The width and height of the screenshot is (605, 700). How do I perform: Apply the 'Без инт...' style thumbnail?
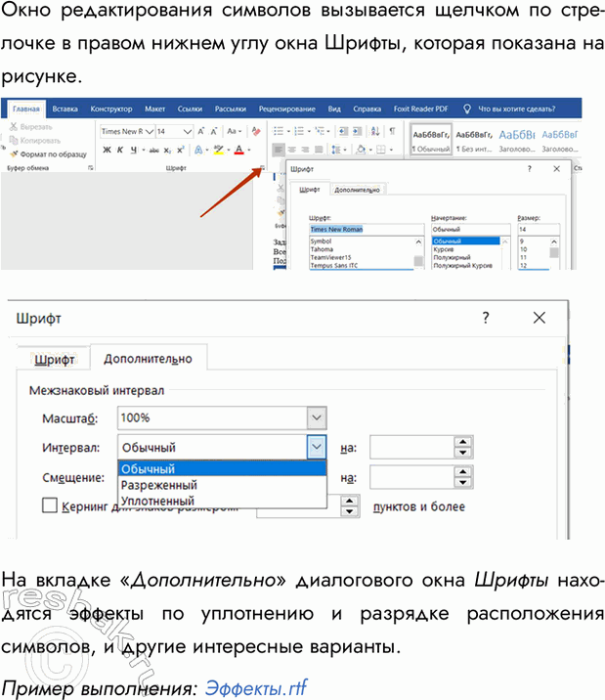tap(474, 140)
